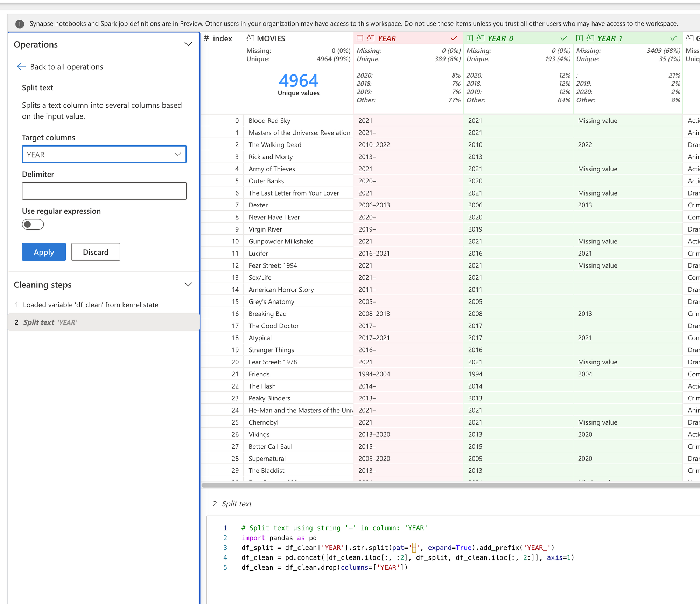Viewport: 700px width, 604px height.
Task: Click the YEAR_0 column header name
Action: [x=500, y=38]
